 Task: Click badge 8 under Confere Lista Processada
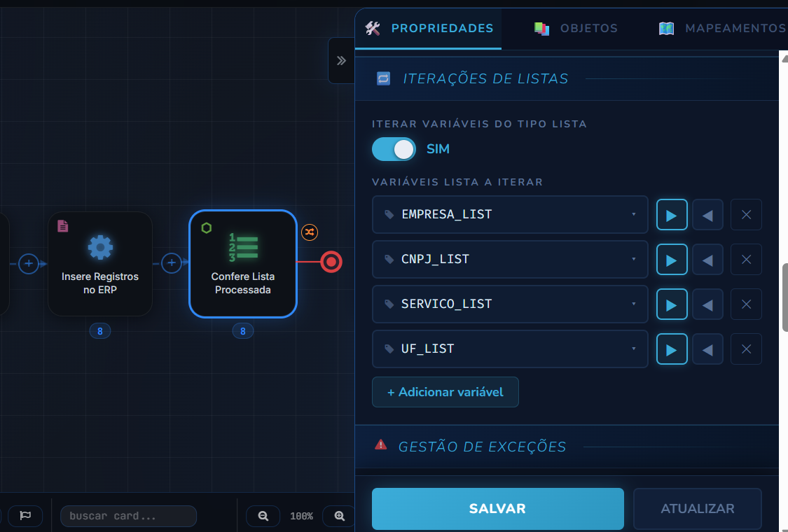click(x=243, y=331)
